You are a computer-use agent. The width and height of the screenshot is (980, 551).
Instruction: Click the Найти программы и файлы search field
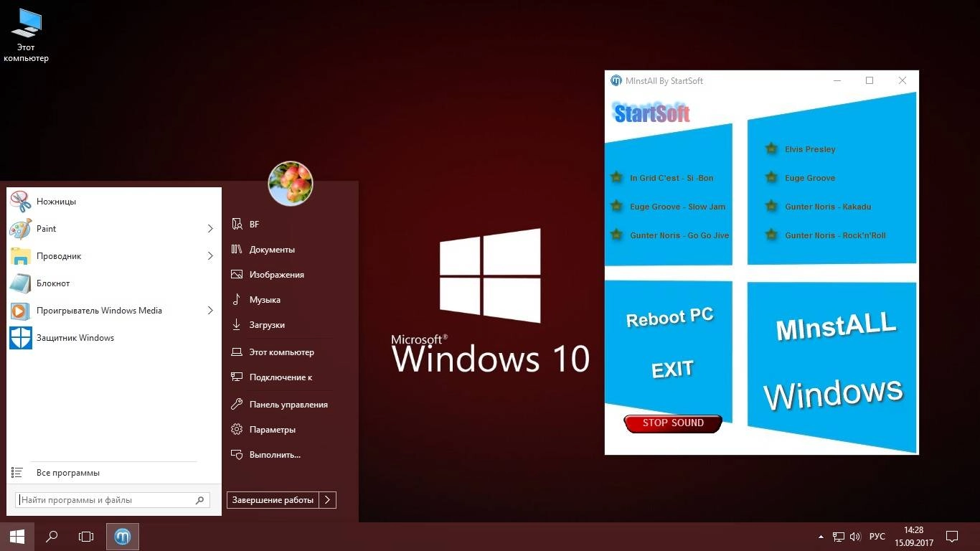[x=113, y=500]
